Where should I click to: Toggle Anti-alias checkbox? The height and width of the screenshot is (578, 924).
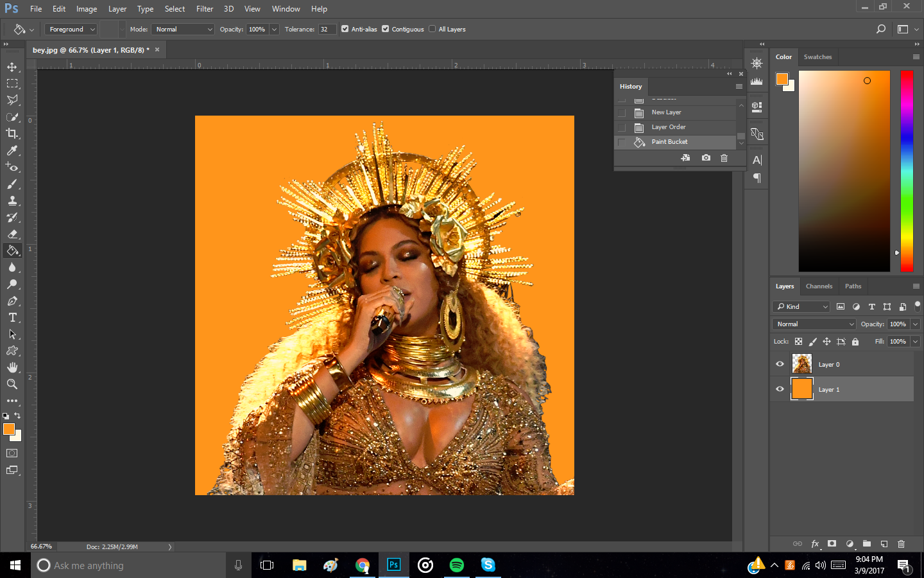pos(345,29)
